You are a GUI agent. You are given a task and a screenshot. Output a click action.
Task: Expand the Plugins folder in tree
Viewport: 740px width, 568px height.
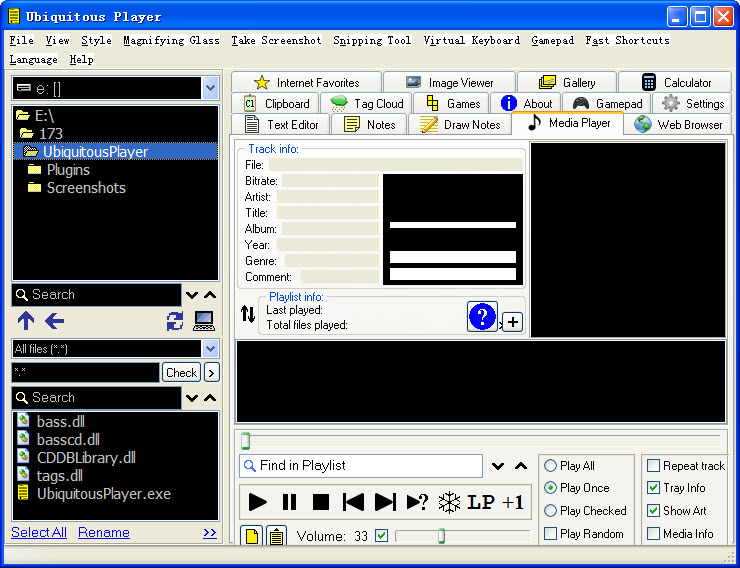tap(68, 170)
